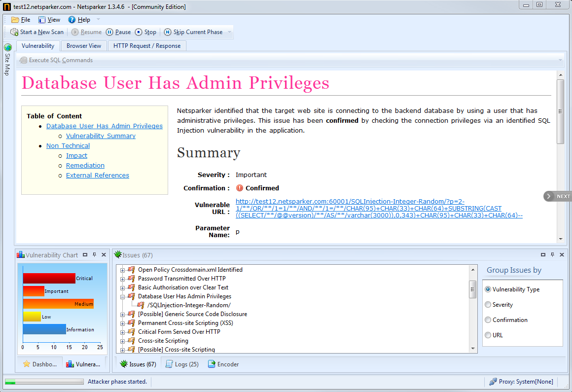Screen dimensions: 572x392
Task: Click the Proxy: System[None] status icon
Action: coord(493,382)
